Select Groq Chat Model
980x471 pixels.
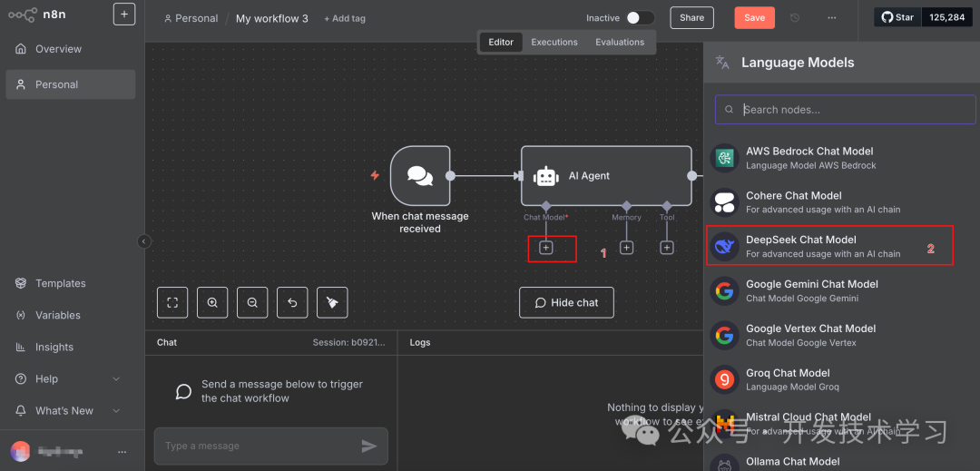click(x=841, y=379)
